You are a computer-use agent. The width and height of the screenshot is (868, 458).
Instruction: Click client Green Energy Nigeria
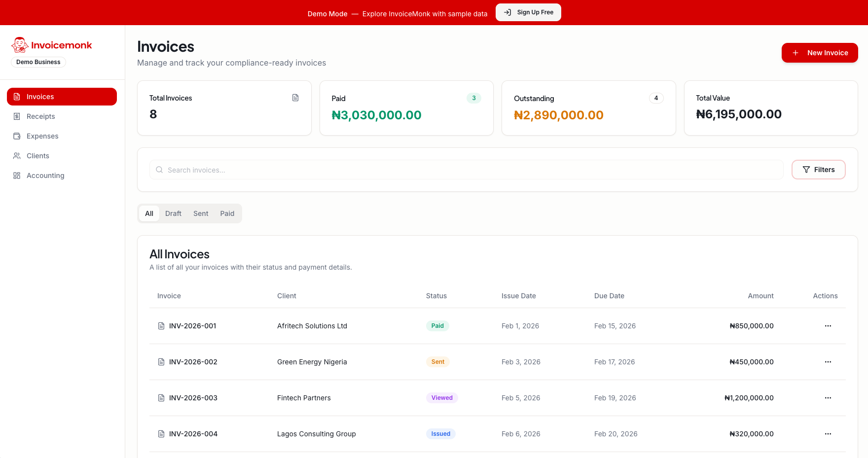pyautogui.click(x=312, y=362)
